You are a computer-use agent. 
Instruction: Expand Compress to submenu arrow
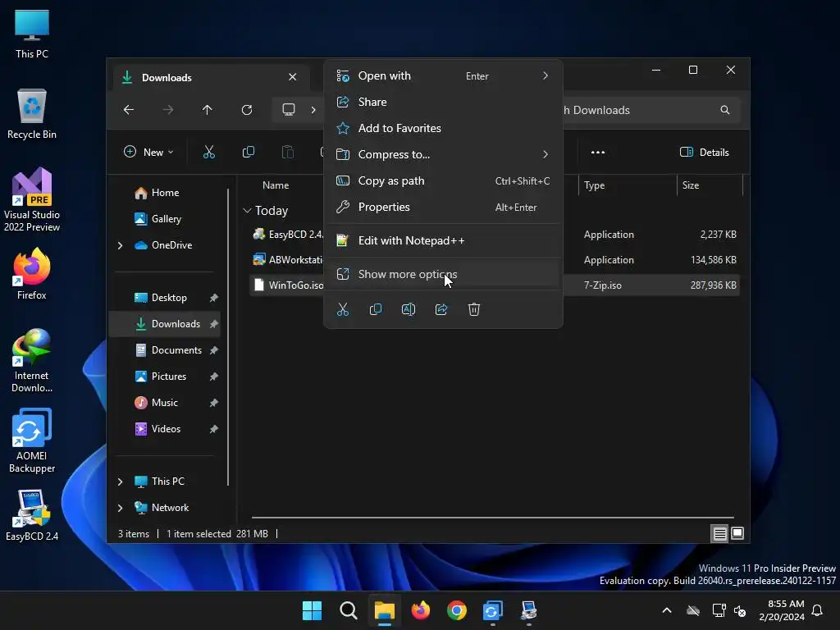[546, 154]
